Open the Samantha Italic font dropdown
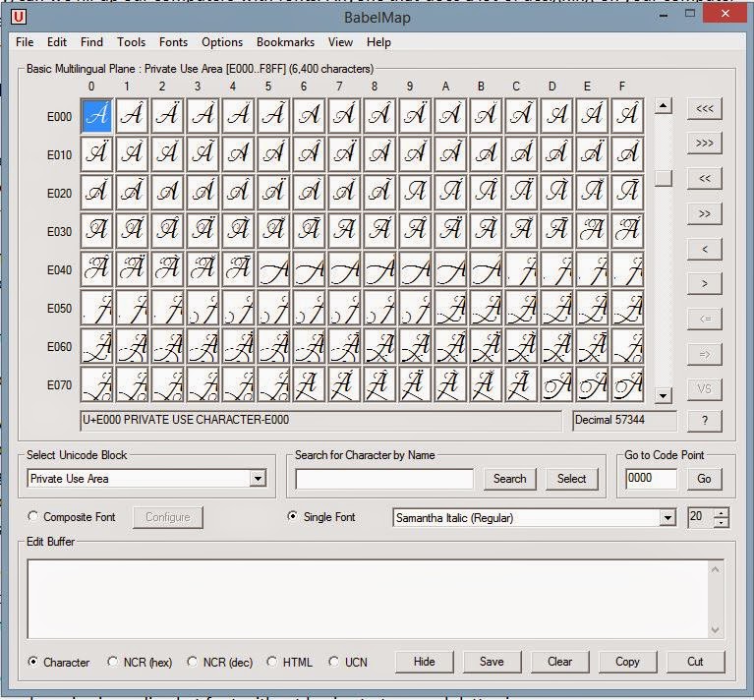The height and width of the screenshot is (700, 754). (x=667, y=518)
